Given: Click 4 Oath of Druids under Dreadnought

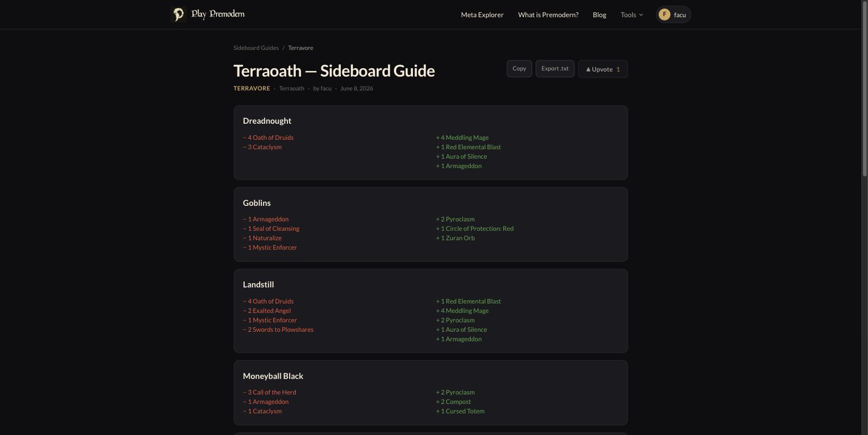Looking at the screenshot, I should pos(268,138).
